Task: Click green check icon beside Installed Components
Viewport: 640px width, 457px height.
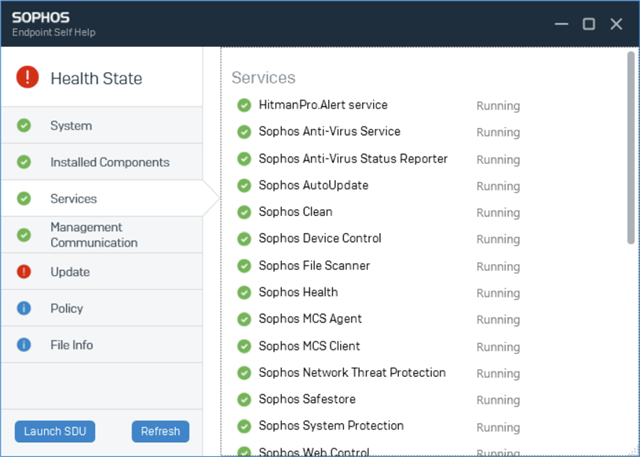Action: (24, 162)
